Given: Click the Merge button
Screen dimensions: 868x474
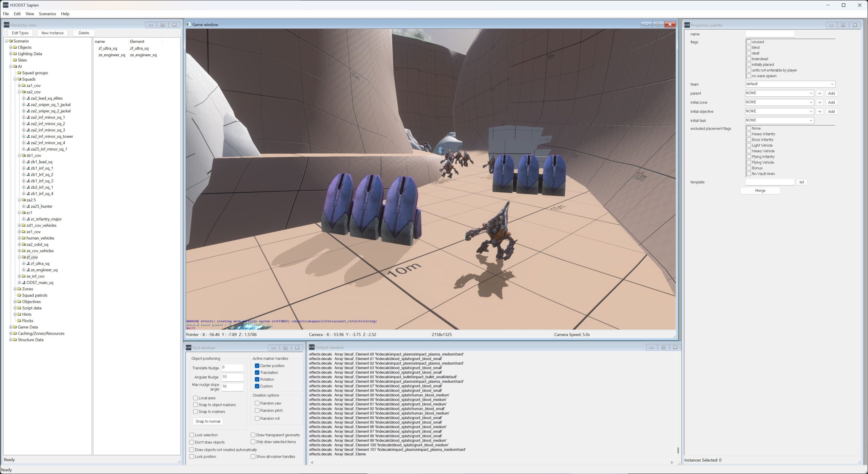Looking at the screenshot, I should (x=760, y=191).
